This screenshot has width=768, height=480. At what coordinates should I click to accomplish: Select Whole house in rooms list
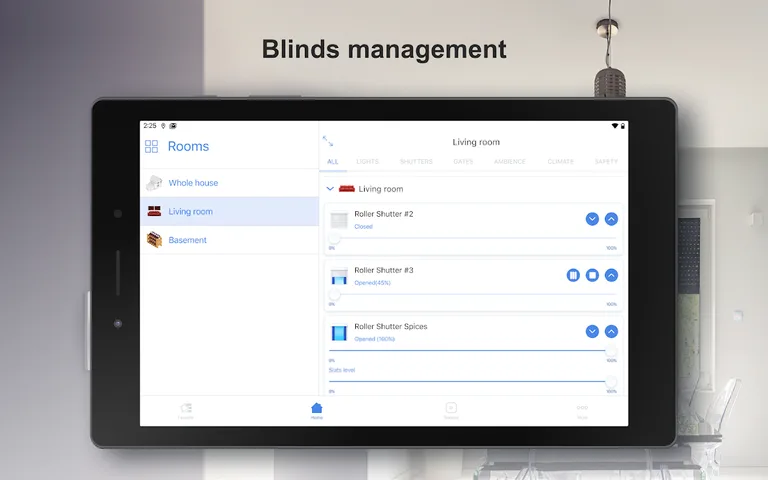tap(229, 183)
